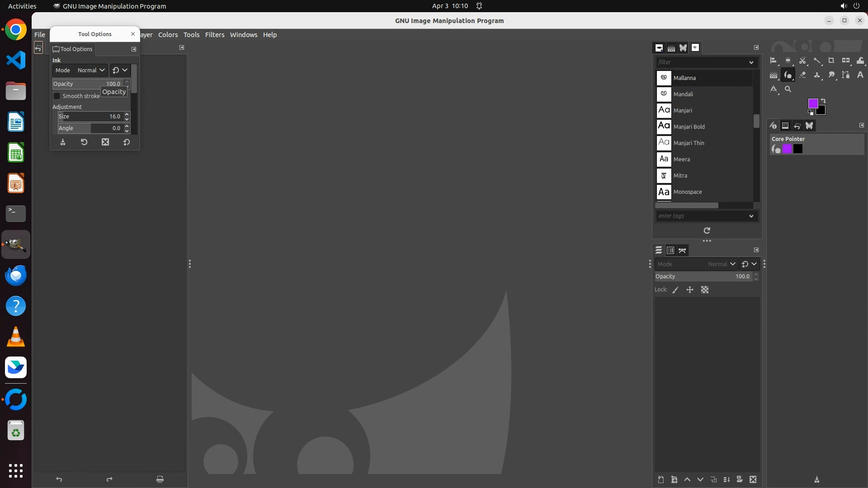Select the Fuzzy Select wand tool
Screen dimensions: 868x488
click(817, 61)
